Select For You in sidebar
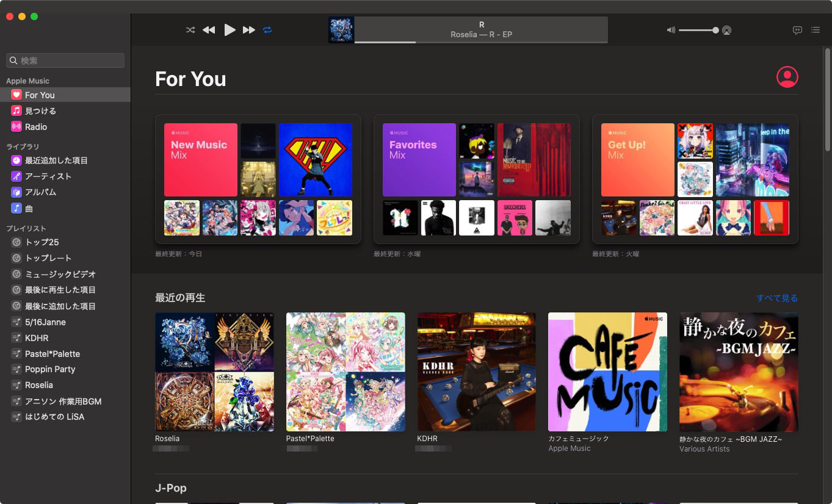 click(x=65, y=95)
